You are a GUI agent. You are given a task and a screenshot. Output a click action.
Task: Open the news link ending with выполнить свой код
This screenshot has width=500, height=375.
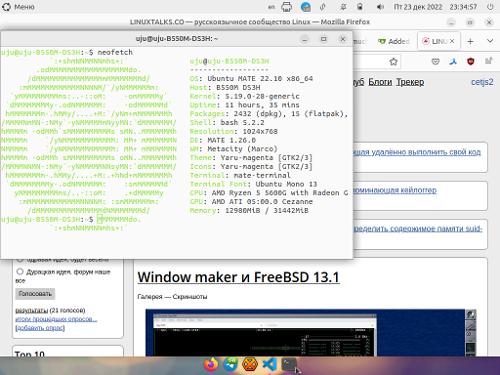(417, 152)
